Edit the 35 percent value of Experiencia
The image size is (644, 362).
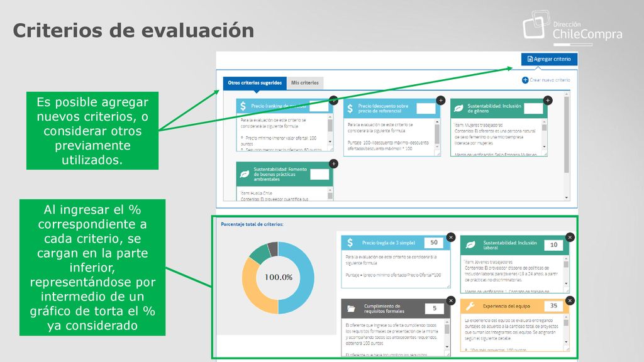pyautogui.click(x=553, y=306)
